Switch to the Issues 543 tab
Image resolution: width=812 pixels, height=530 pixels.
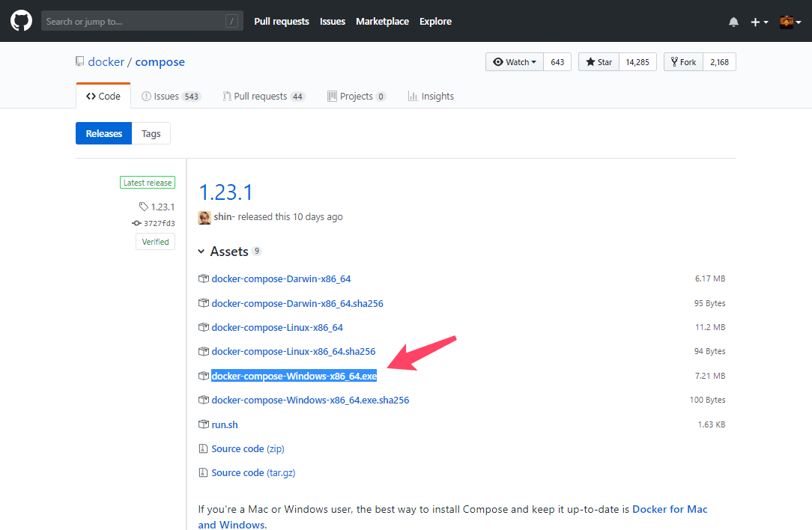171,97
